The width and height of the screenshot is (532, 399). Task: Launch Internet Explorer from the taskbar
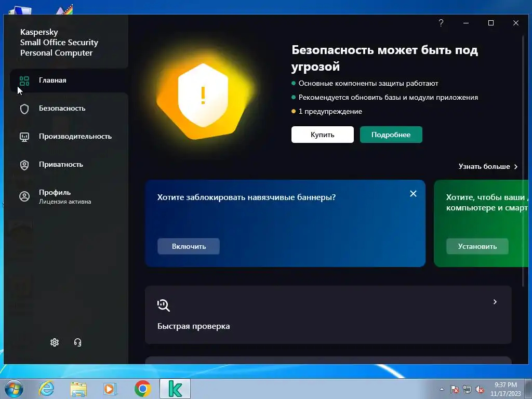[x=46, y=389]
